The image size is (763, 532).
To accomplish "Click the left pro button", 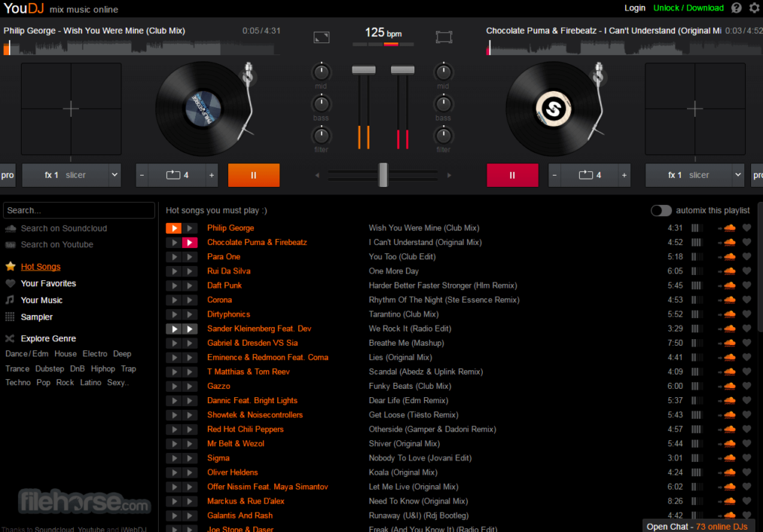I will pyautogui.click(x=7, y=175).
